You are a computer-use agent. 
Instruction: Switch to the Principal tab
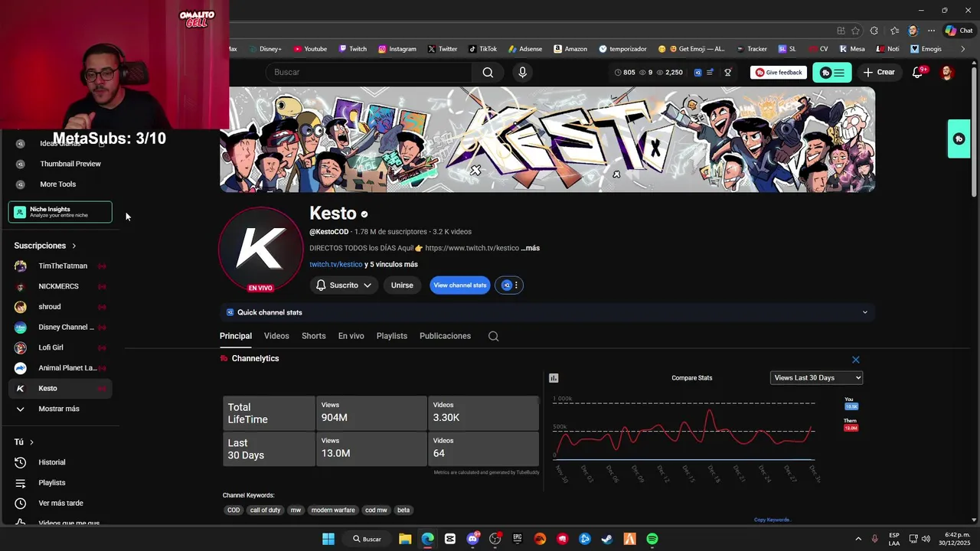coord(236,336)
